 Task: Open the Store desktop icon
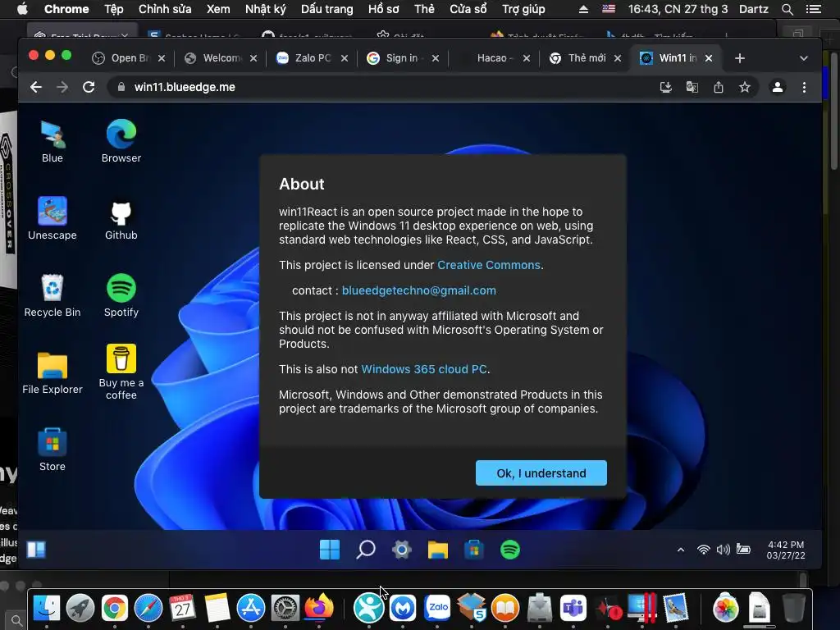point(52,450)
